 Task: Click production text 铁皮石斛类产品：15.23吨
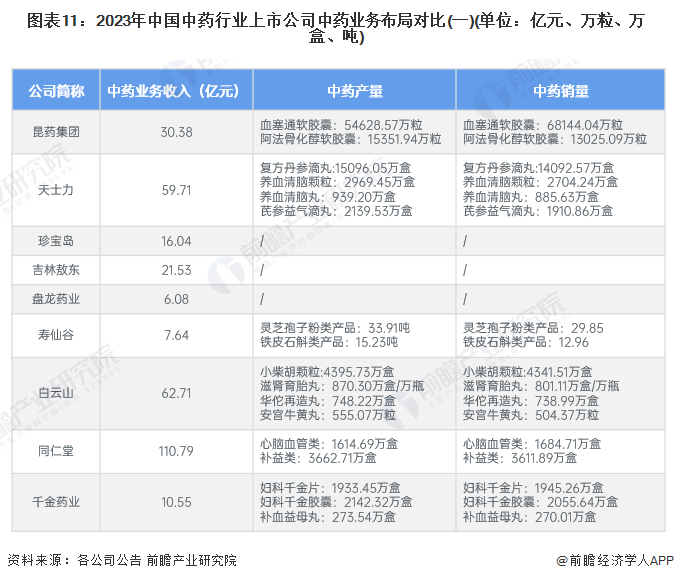click(329, 342)
